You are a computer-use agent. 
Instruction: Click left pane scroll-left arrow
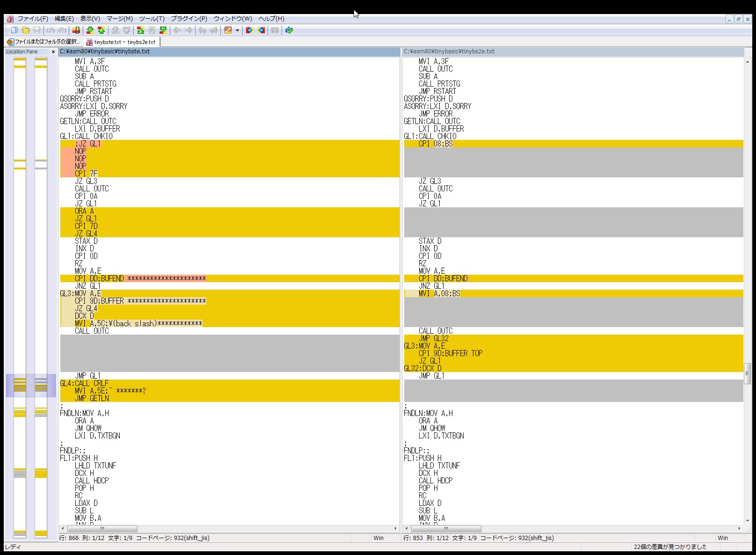[63, 528]
